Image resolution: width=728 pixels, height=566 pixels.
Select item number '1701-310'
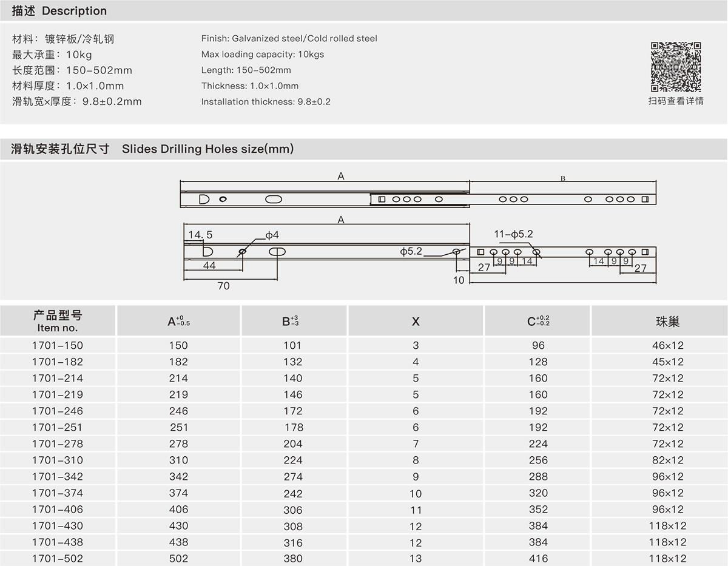coord(58,460)
